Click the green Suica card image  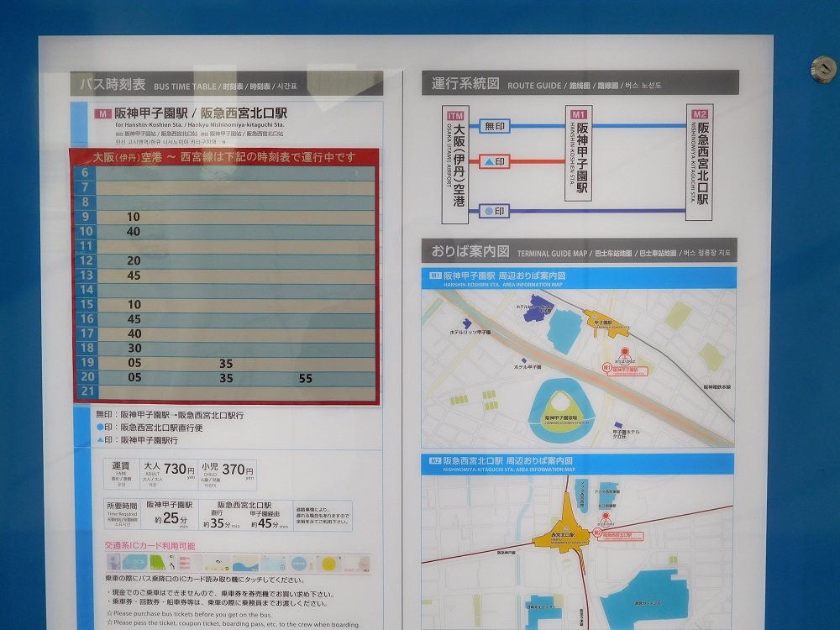click(x=162, y=563)
